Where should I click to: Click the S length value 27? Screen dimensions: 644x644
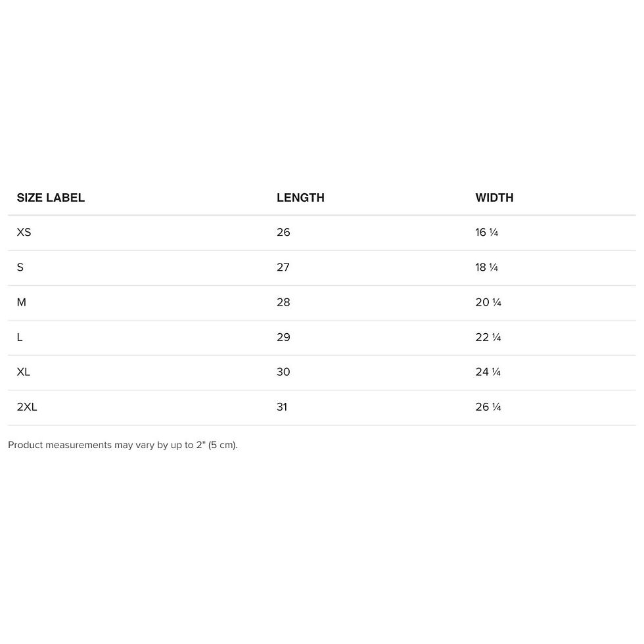pyautogui.click(x=283, y=267)
